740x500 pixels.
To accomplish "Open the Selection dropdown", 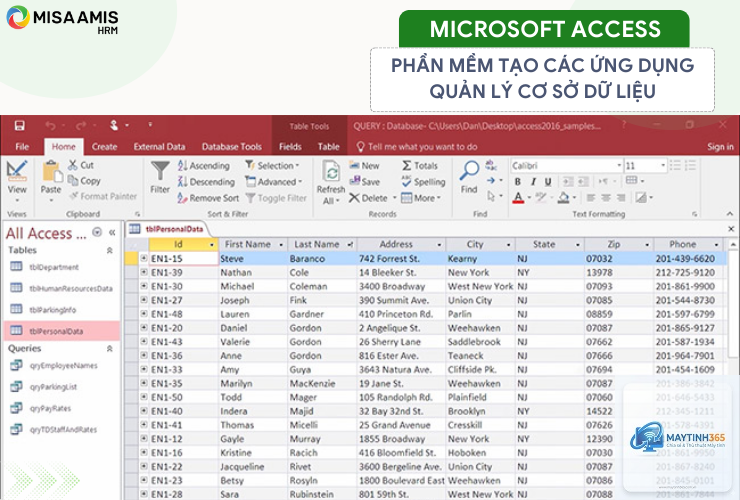I will click(x=272, y=166).
